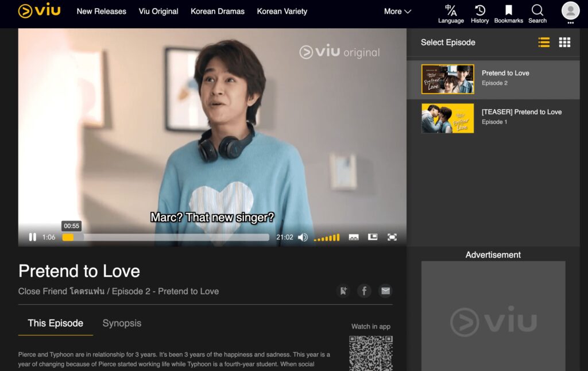Viewport: 588px width, 371px height.
Task: Select Synopsis tab
Action: click(x=122, y=323)
